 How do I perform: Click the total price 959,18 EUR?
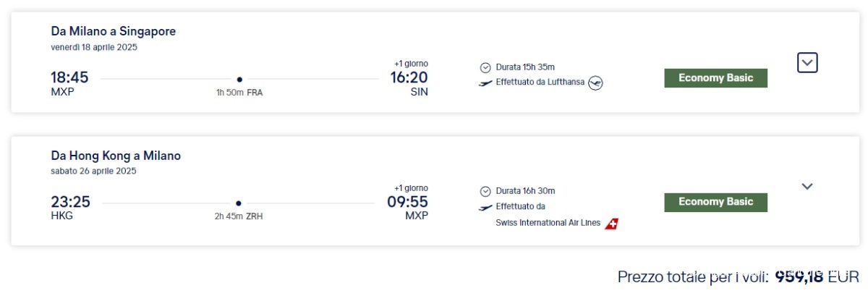coord(817,276)
